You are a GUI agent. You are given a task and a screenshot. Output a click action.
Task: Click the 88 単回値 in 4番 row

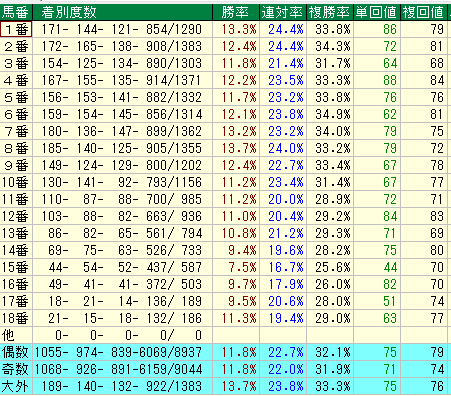coord(377,80)
